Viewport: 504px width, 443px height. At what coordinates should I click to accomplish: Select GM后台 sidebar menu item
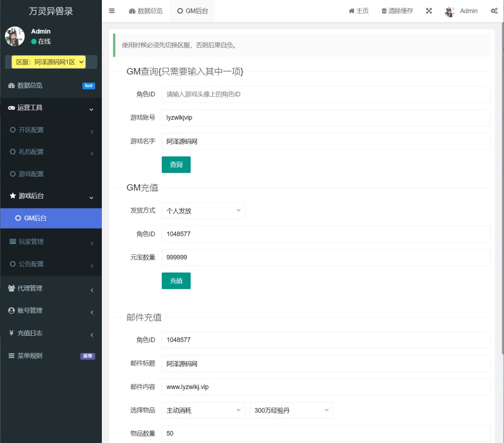click(51, 218)
